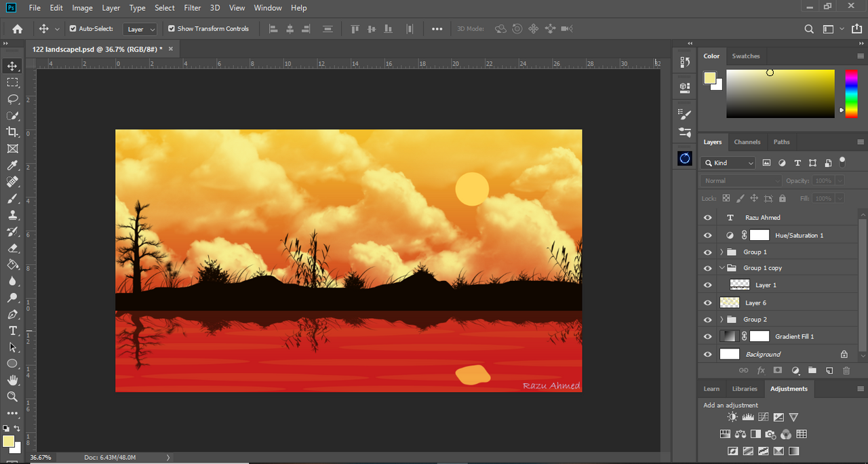Open the Kind layer filter dropdown
Screen dimensions: 868x464
pyautogui.click(x=729, y=163)
